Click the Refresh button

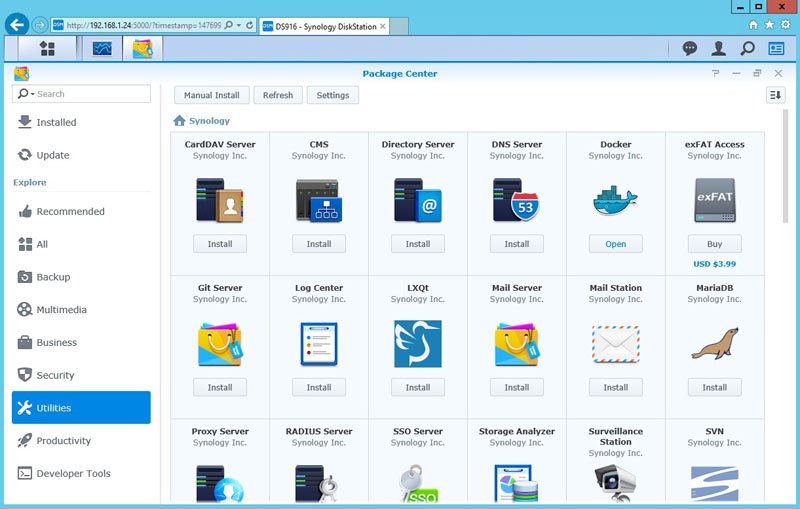[278, 95]
